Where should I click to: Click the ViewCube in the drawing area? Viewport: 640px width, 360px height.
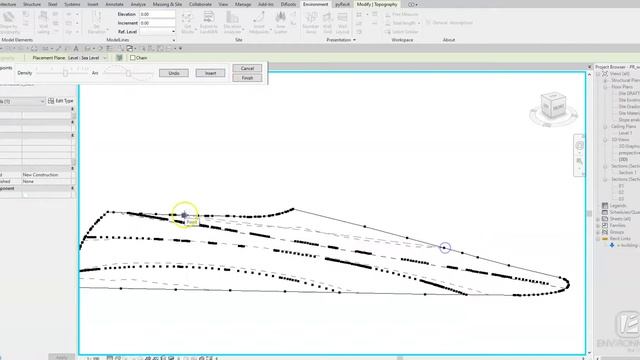point(553,107)
